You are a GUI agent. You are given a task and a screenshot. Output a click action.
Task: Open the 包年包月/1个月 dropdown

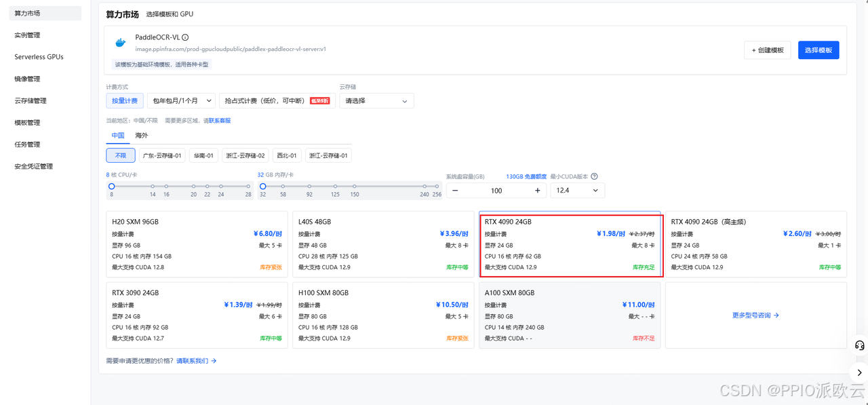[x=181, y=100]
